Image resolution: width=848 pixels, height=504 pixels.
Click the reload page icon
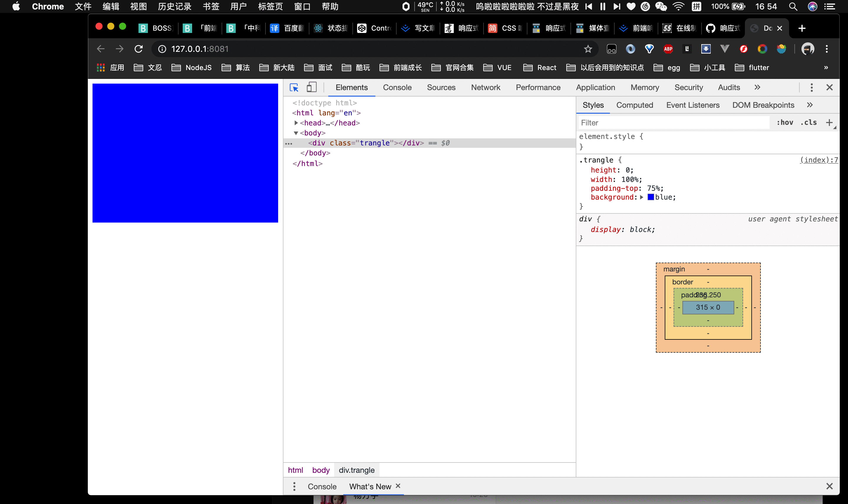tap(139, 49)
